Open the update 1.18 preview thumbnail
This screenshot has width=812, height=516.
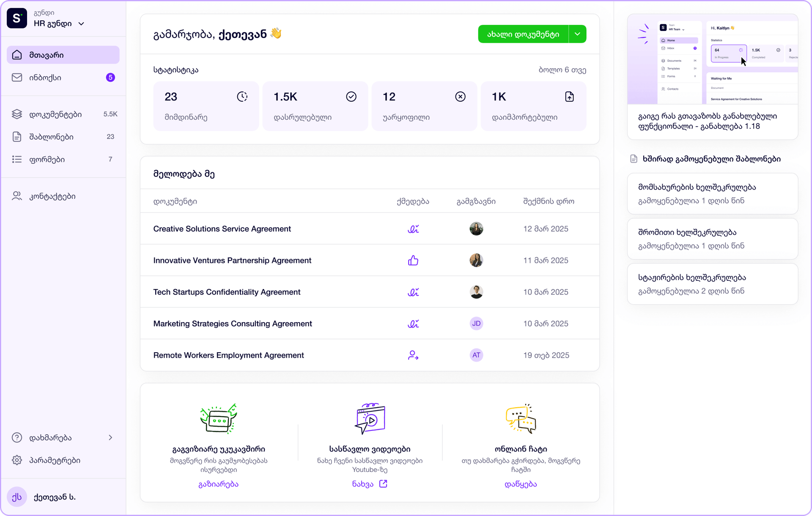pos(713,59)
